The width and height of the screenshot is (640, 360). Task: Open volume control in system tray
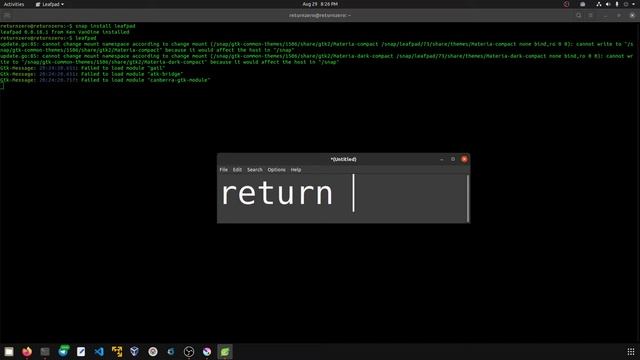coord(608,4)
